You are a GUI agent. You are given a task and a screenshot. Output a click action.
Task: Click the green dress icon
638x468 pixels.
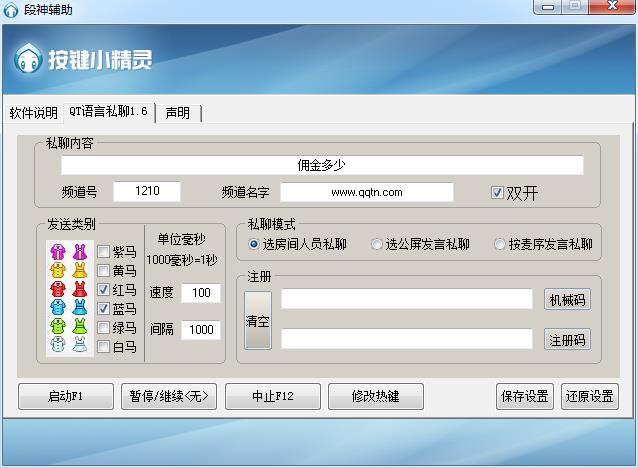click(x=79, y=327)
